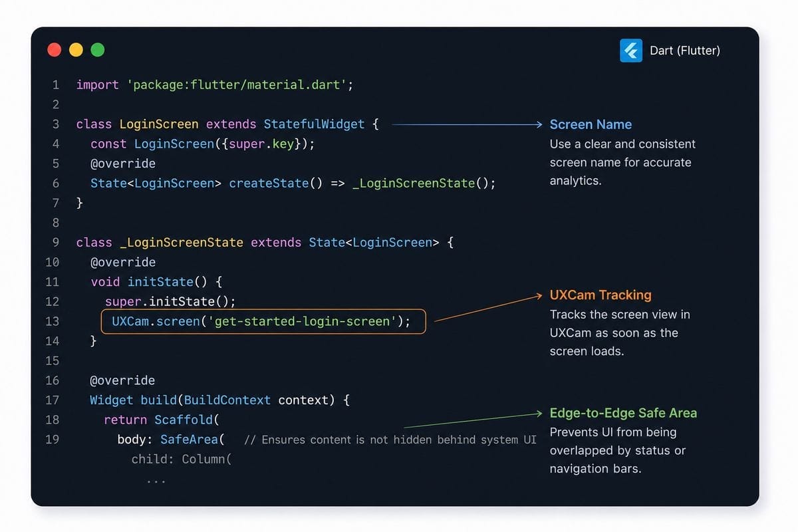Click the "Screen Name" annotation heading
Viewport: 798px width, 532px height.
click(591, 124)
